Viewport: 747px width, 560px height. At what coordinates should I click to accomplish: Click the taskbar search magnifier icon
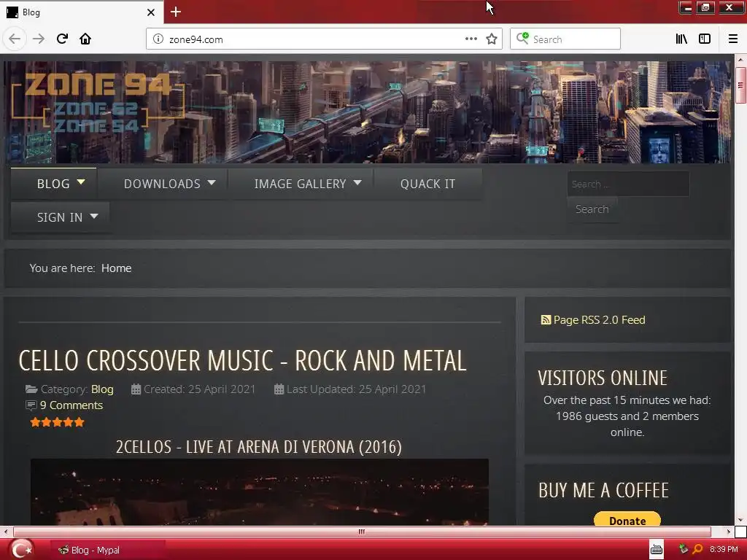tap(697, 550)
